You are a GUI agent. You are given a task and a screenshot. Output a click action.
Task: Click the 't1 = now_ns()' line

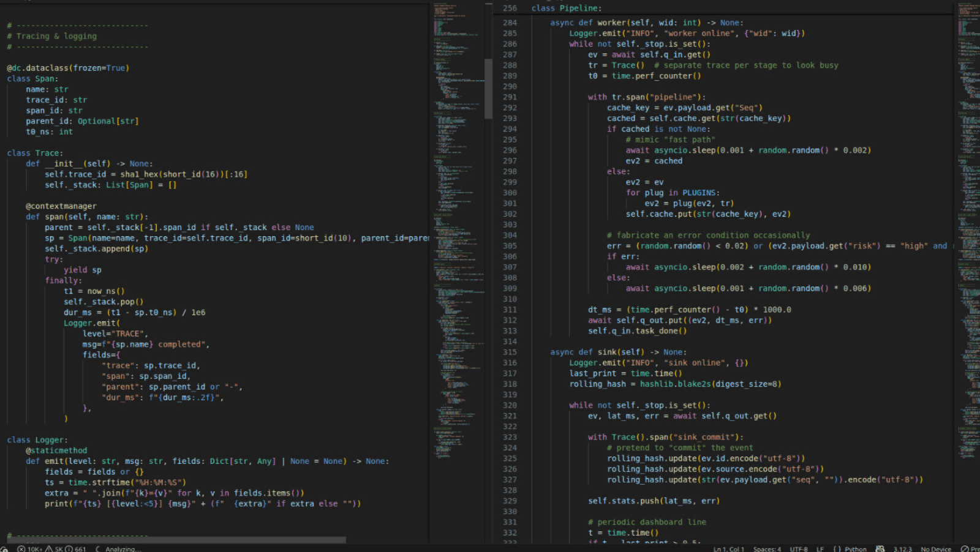click(94, 291)
